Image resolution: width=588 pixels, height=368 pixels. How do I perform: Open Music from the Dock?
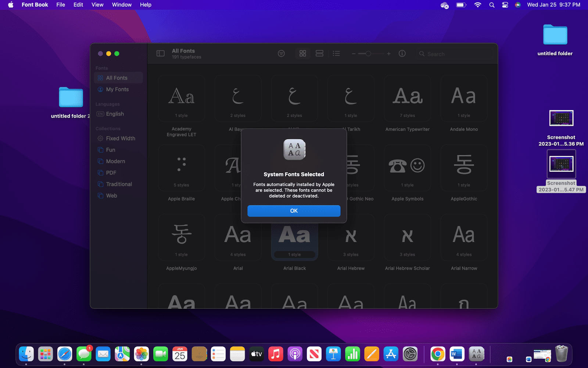[276, 354]
